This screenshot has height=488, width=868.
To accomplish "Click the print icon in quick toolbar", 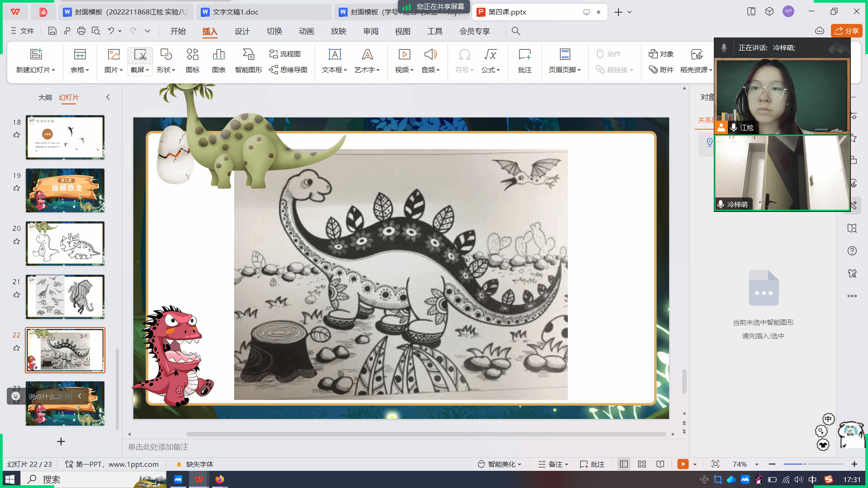I will point(81,31).
